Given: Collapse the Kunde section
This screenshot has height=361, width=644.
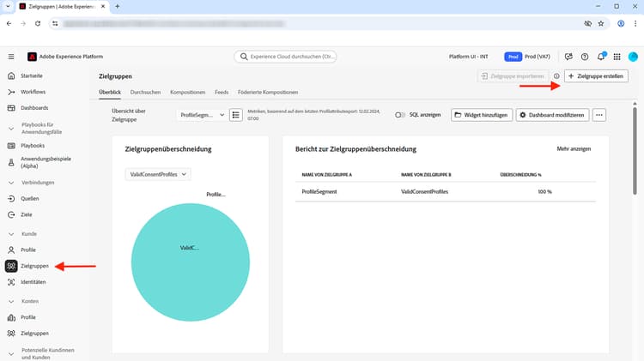Looking at the screenshot, I should [x=11, y=234].
